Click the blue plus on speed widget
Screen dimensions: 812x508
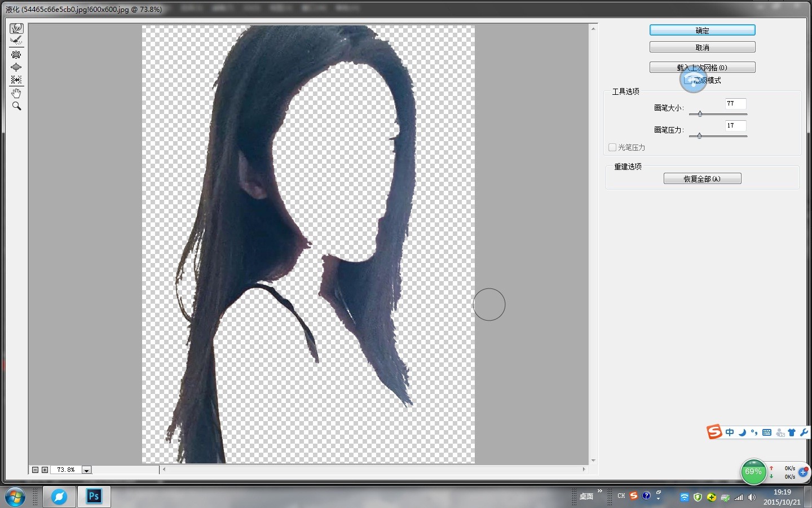[803, 472]
